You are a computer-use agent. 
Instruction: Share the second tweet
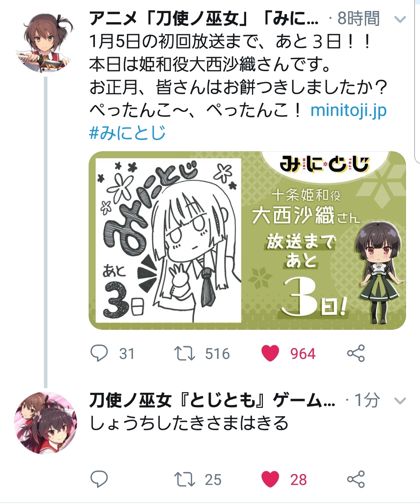tap(356, 479)
